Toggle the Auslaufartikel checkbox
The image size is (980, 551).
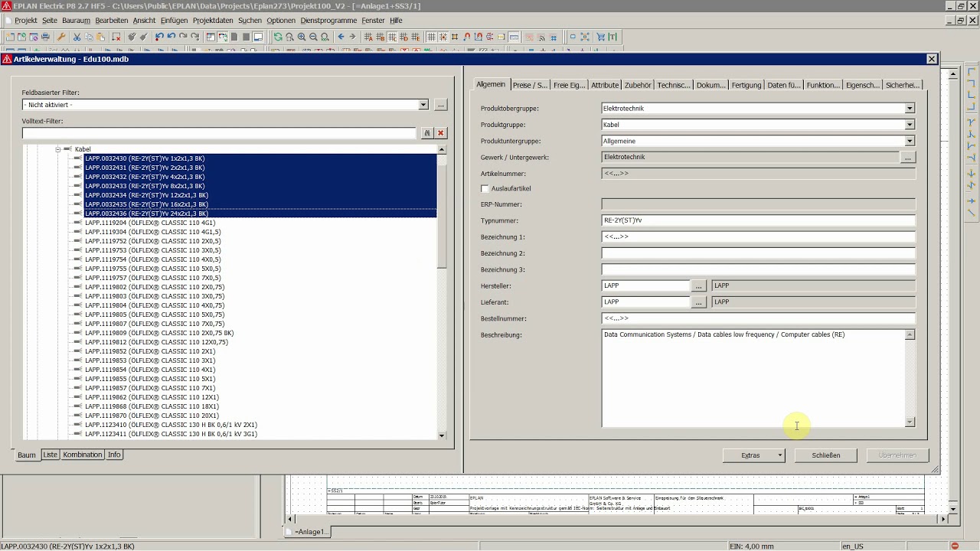point(485,188)
